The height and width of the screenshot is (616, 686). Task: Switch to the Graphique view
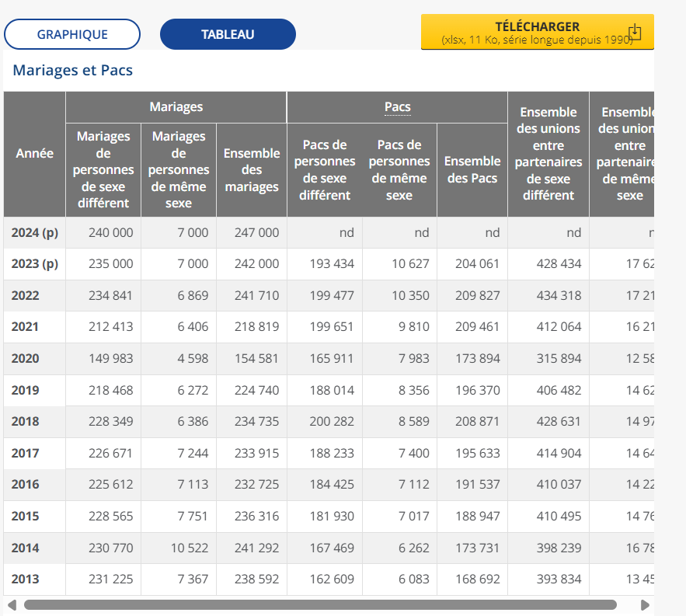(72, 34)
